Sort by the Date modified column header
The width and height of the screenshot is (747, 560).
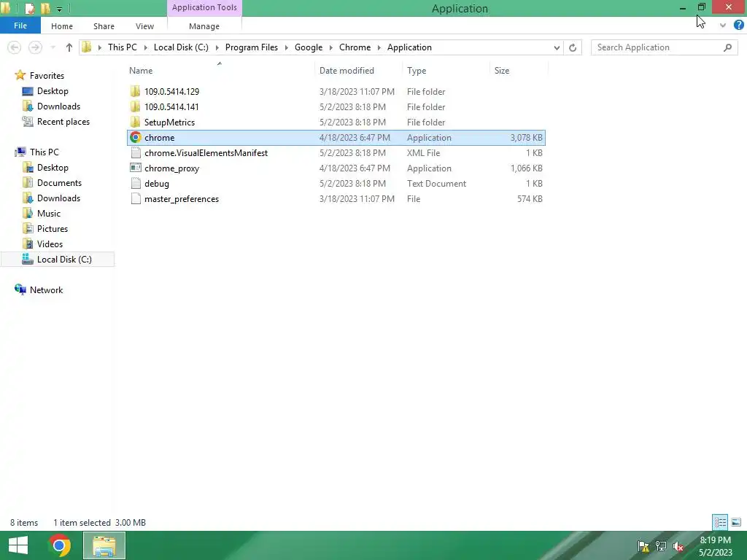click(x=347, y=71)
